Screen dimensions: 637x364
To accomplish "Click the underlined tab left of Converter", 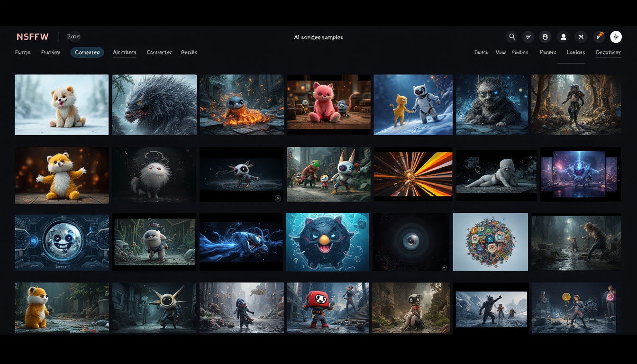I will (x=125, y=52).
